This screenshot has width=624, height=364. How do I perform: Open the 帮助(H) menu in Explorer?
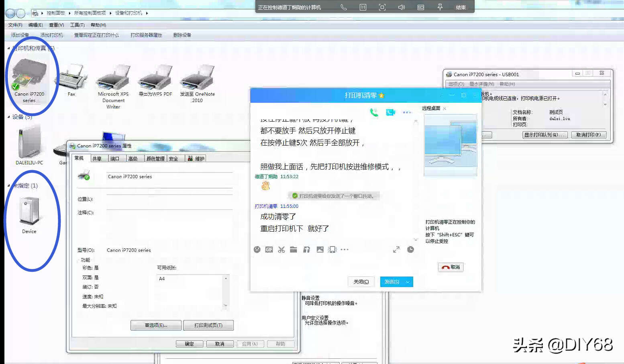[98, 25]
